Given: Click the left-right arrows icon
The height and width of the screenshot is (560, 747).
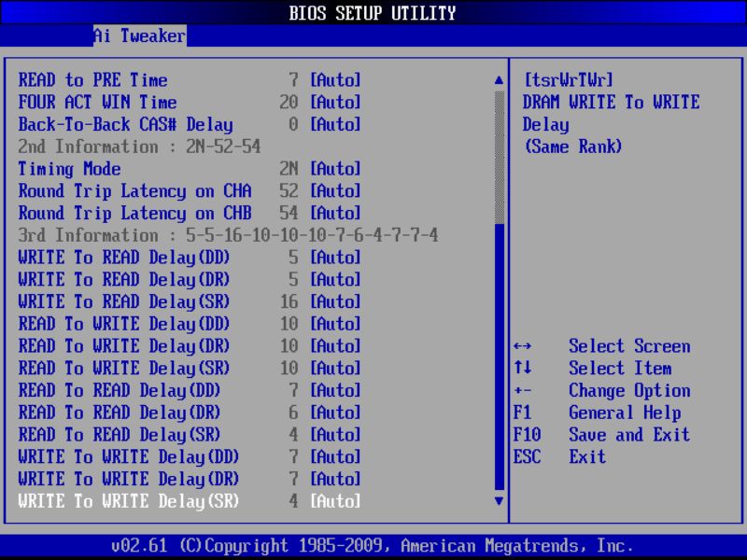Looking at the screenshot, I should [523, 346].
